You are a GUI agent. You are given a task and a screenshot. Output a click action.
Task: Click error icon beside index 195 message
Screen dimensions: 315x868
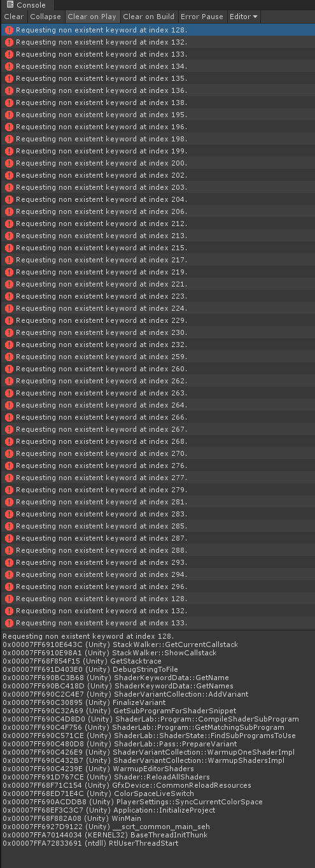click(x=9, y=115)
